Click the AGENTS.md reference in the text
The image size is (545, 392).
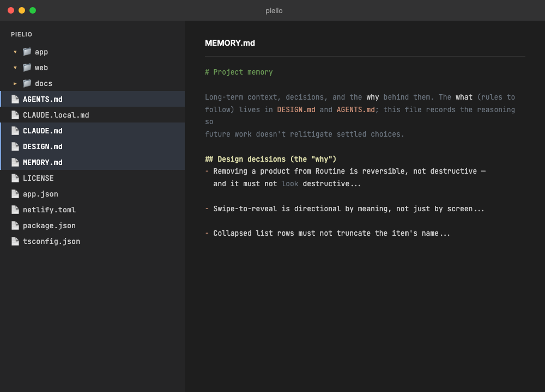(355, 110)
